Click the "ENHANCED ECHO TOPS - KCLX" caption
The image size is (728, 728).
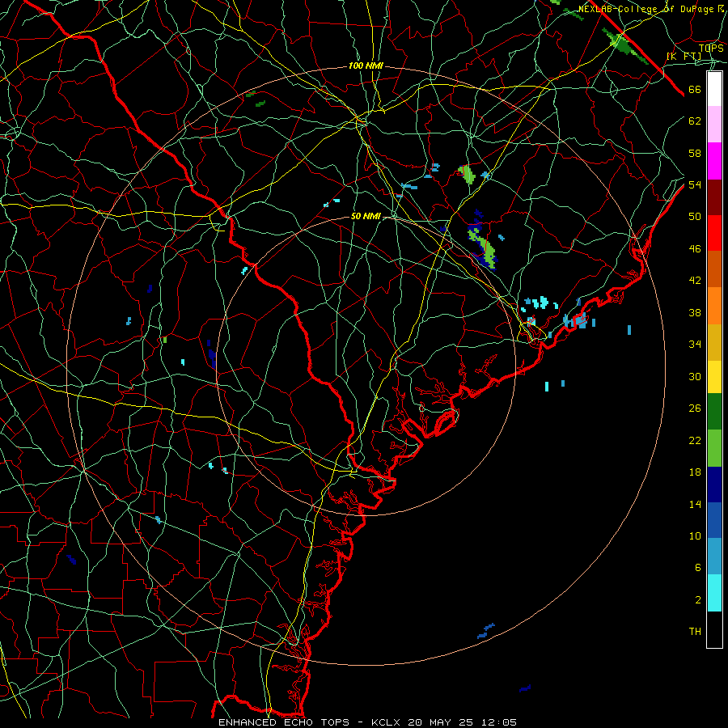[311, 722]
